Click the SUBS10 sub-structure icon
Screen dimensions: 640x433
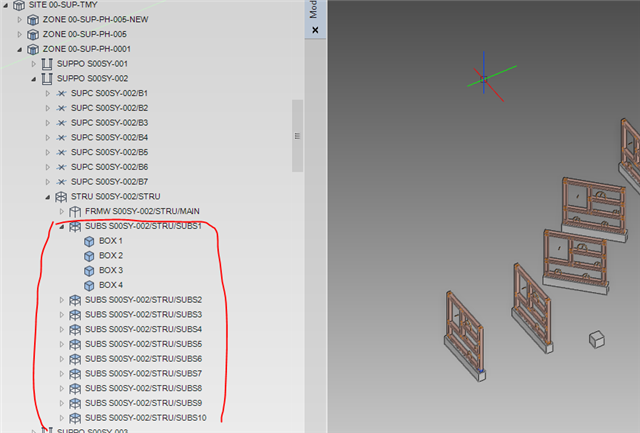pos(75,418)
